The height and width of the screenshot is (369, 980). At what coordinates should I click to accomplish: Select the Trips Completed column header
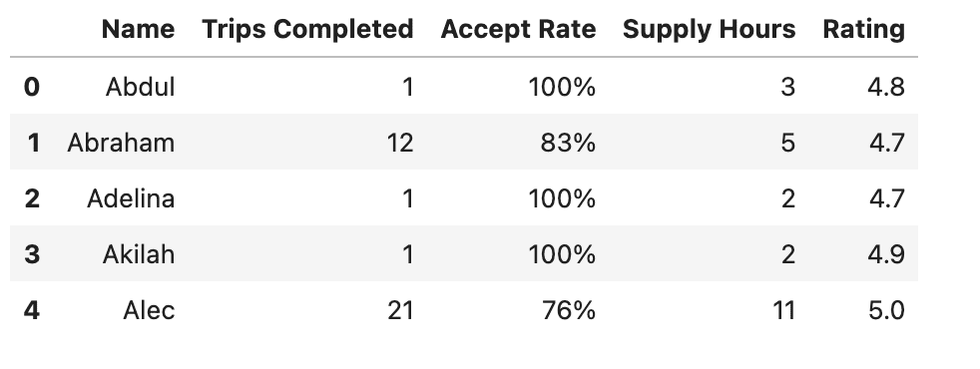[307, 29]
